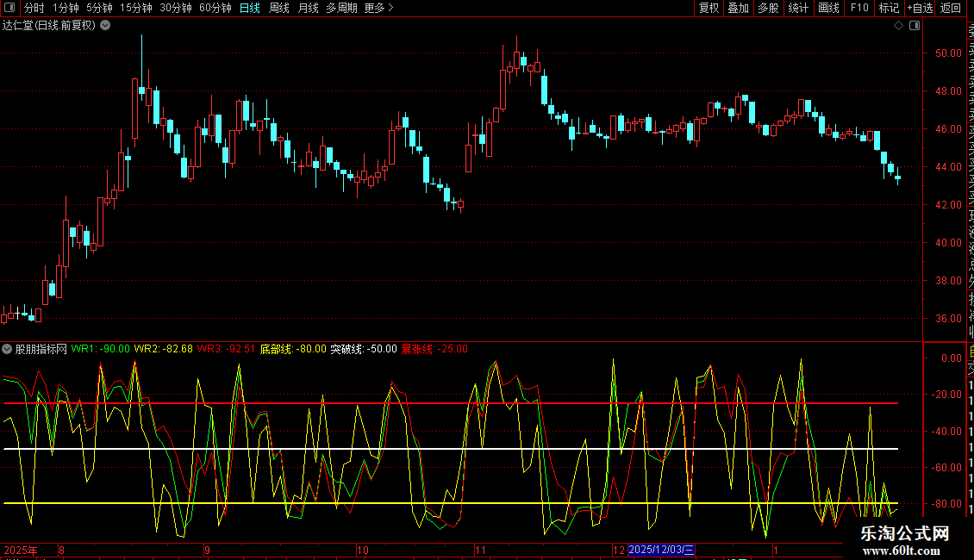Click the highlighted date 2025/12/03/三
Image resolution: width=974 pixels, height=560 pixels.
(x=662, y=550)
